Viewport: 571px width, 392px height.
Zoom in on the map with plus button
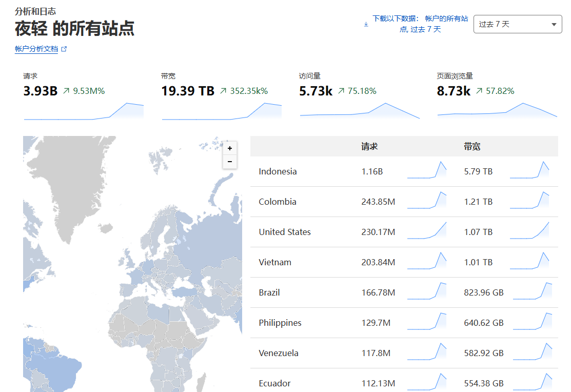(x=229, y=148)
